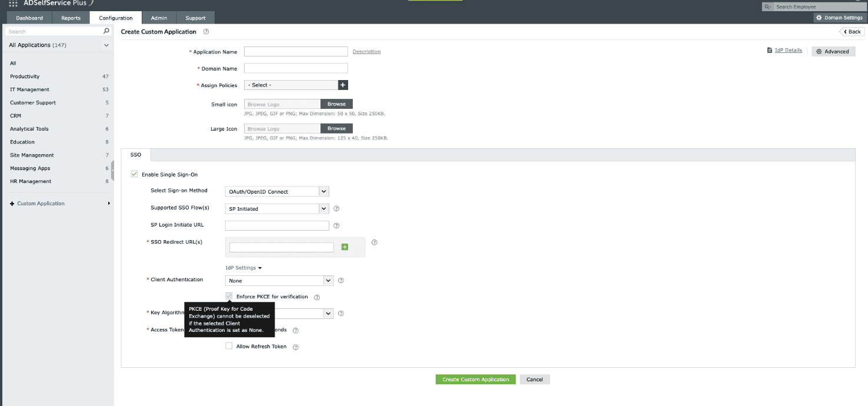This screenshot has height=406, width=868.
Task: Click the Create Custom Application button
Action: point(475,379)
